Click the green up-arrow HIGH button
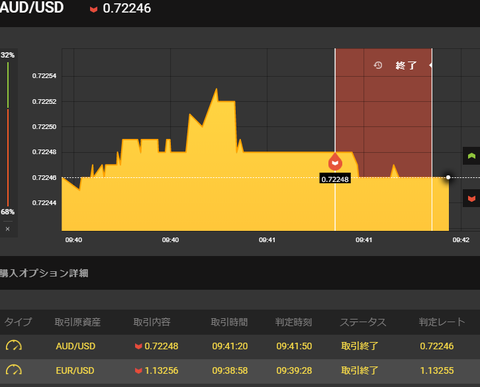Image resolution: width=480 pixels, height=387 pixels. tap(471, 156)
